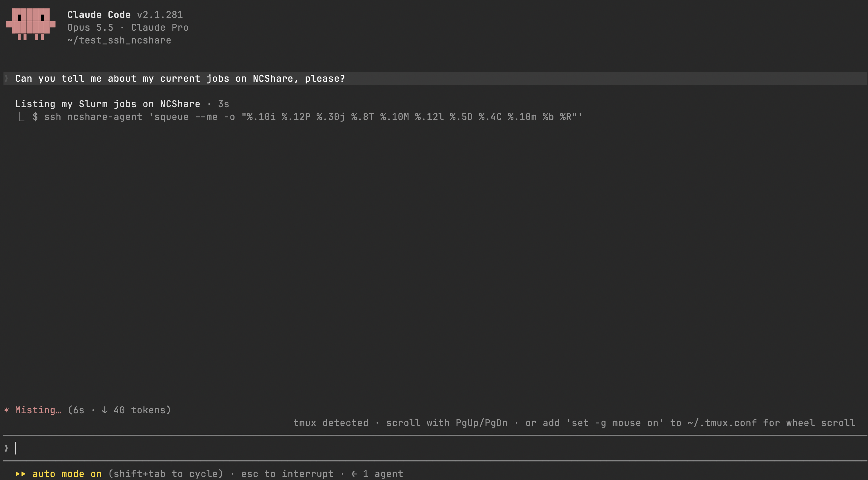Click the input prompt chevron
This screenshot has width=868, height=480.
click(6, 448)
